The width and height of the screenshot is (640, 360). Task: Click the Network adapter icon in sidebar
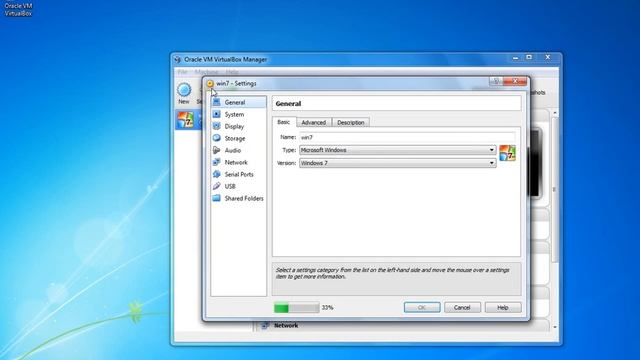pyautogui.click(x=217, y=162)
